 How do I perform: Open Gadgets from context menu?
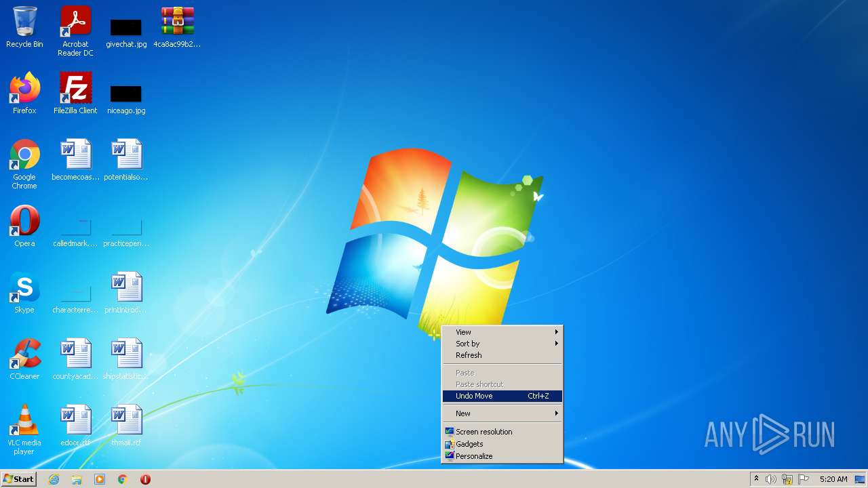click(x=502, y=444)
